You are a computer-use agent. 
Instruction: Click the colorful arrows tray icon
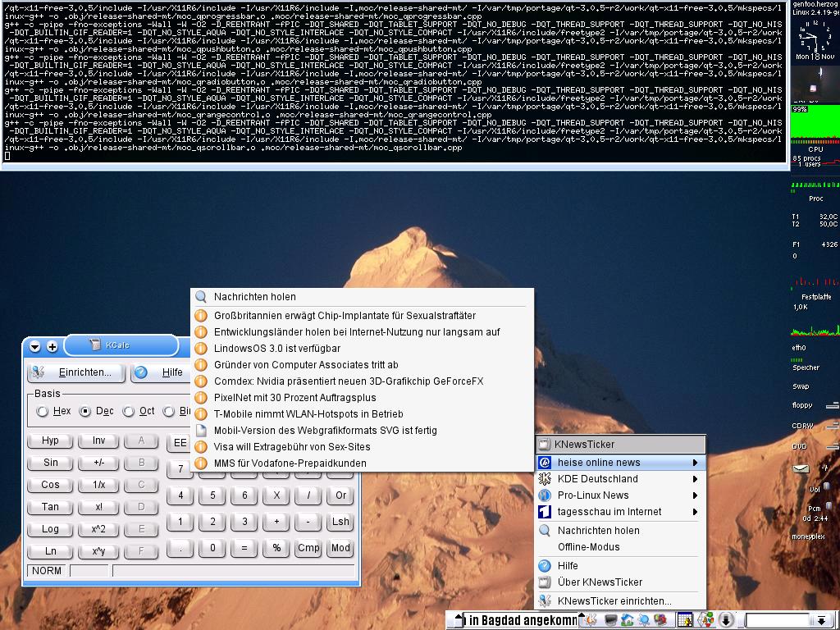tap(706, 620)
